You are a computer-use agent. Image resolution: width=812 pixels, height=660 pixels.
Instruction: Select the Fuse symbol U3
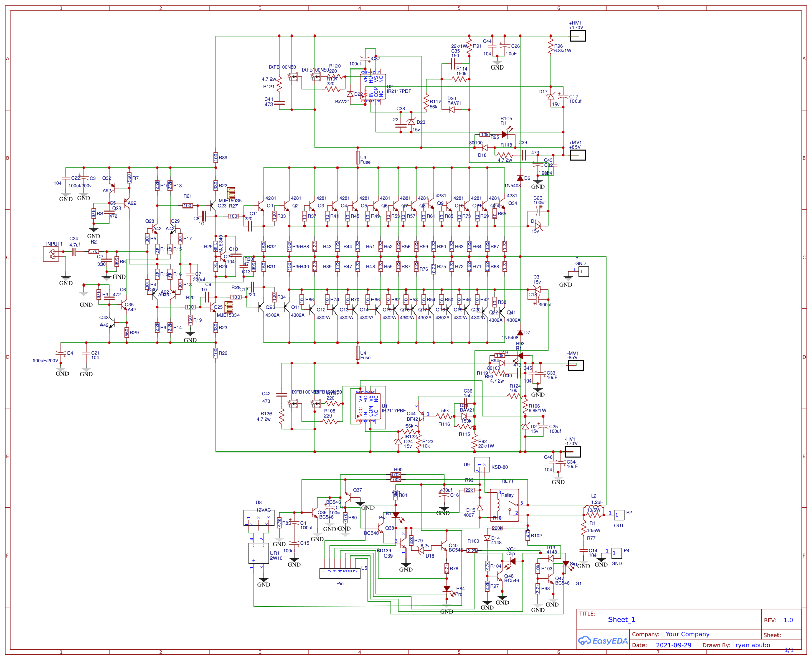[x=358, y=158]
